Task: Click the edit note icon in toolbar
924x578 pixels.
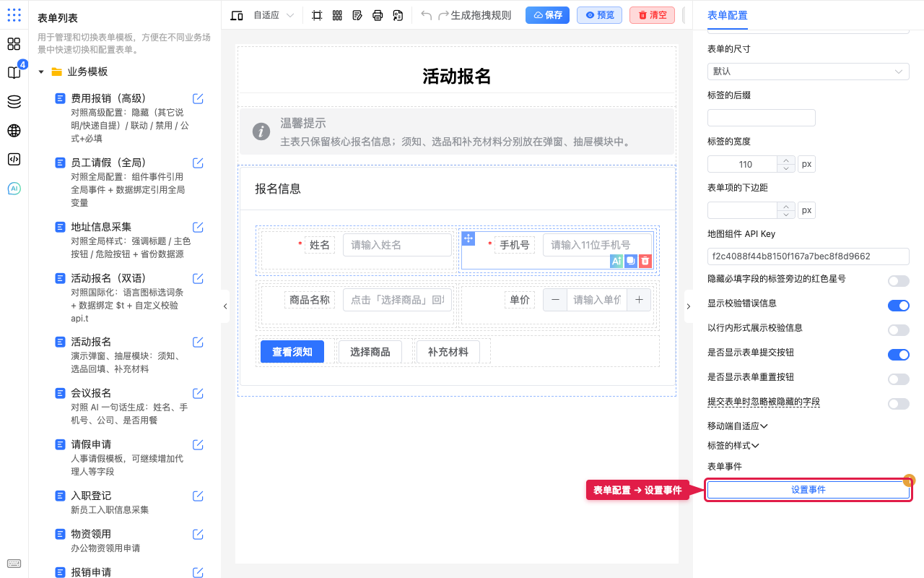Action: coord(357,15)
